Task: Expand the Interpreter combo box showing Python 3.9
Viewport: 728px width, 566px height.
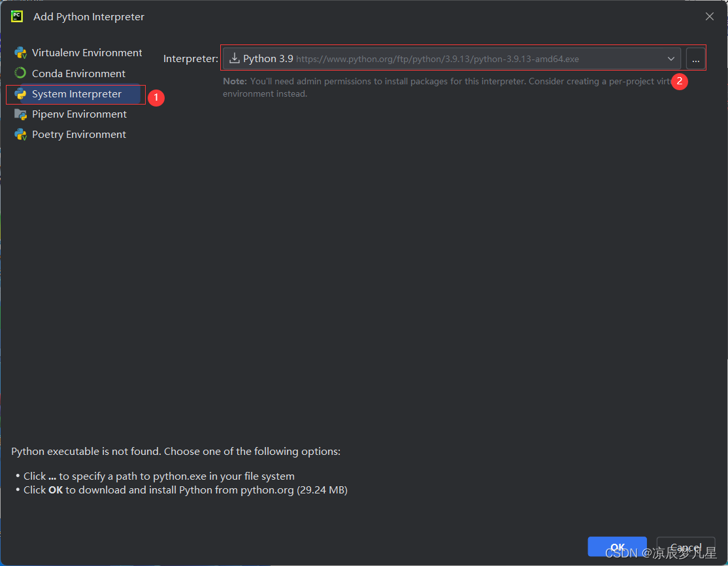Action: (452, 59)
